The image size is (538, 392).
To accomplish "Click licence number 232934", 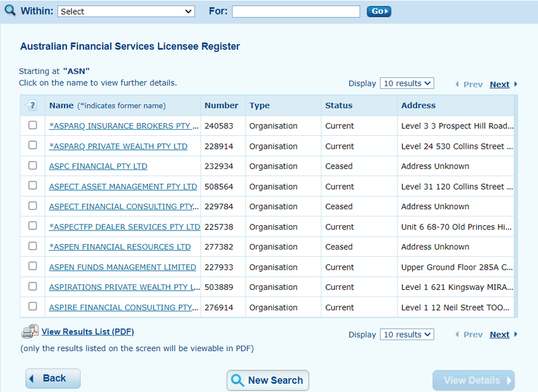I will [x=219, y=166].
